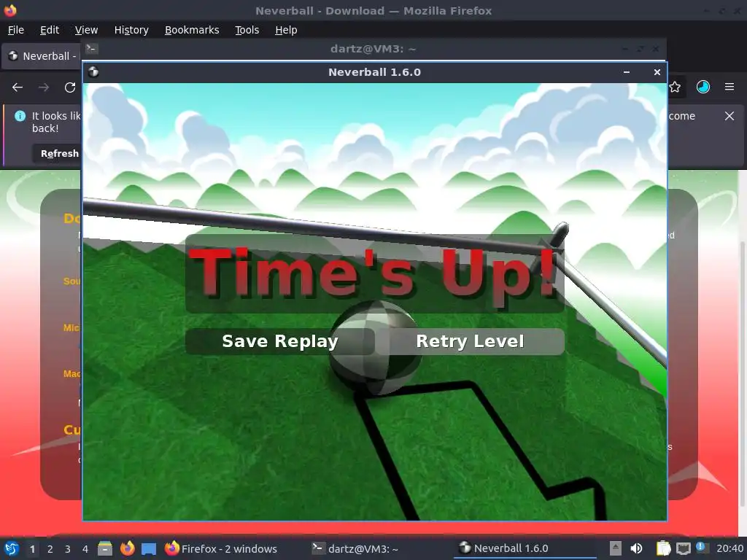The image size is (747, 560).
Task: Click the terminal window title icon
Action: tap(92, 48)
